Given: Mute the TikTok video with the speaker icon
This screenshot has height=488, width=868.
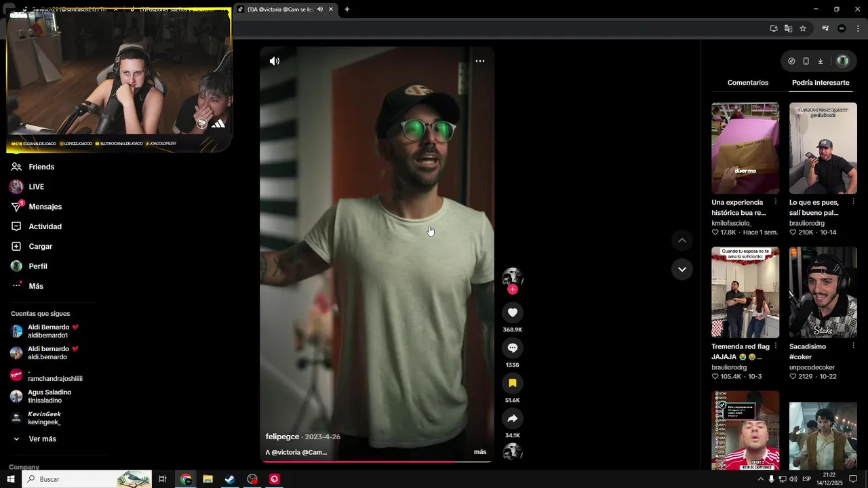Looking at the screenshot, I should tap(274, 61).
